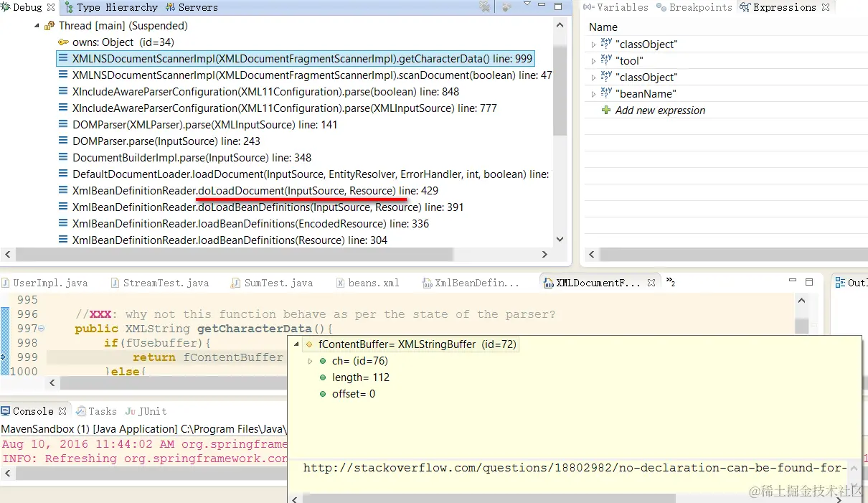Screen dimensions: 868x503
Task: Close the XMLDocumentF... editor tab
Action: point(651,283)
